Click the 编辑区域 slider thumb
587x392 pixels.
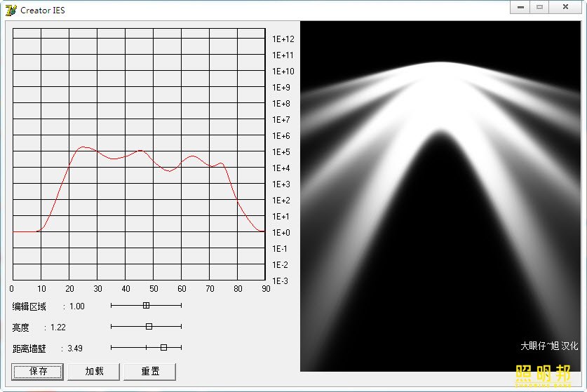[146, 305]
